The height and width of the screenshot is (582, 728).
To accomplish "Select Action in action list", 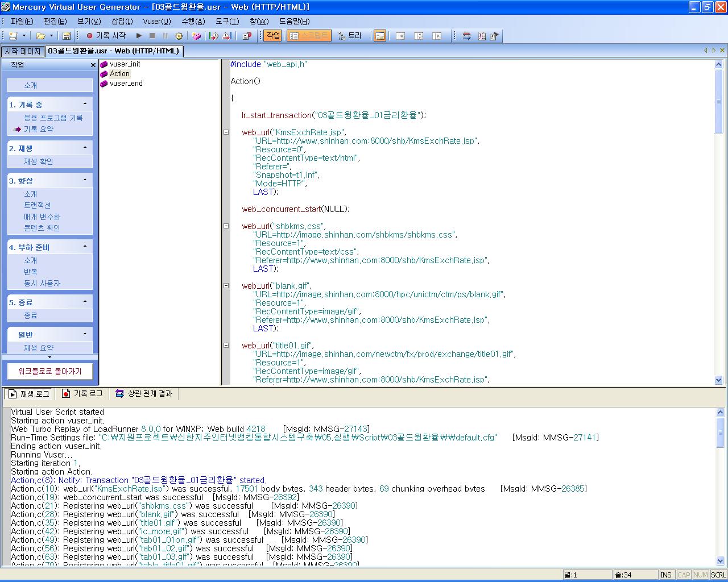I will 119,74.
